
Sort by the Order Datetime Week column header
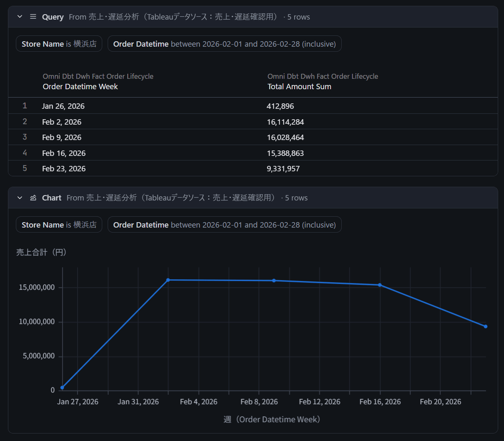point(80,86)
